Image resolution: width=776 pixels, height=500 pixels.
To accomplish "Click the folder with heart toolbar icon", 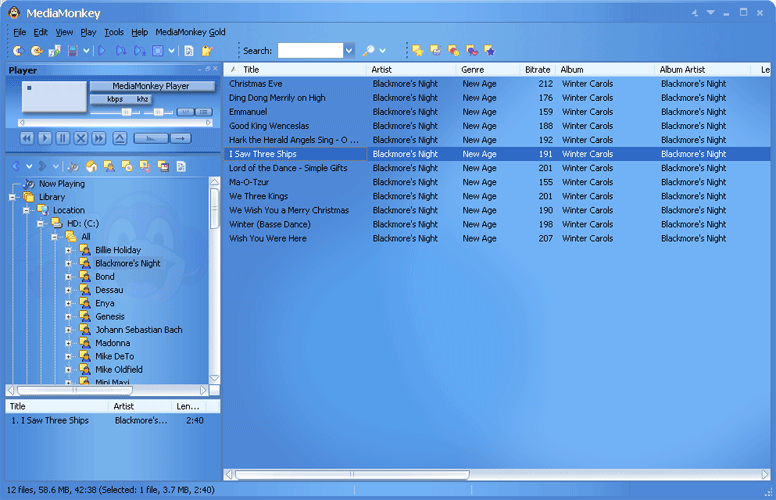I will click(x=472, y=50).
